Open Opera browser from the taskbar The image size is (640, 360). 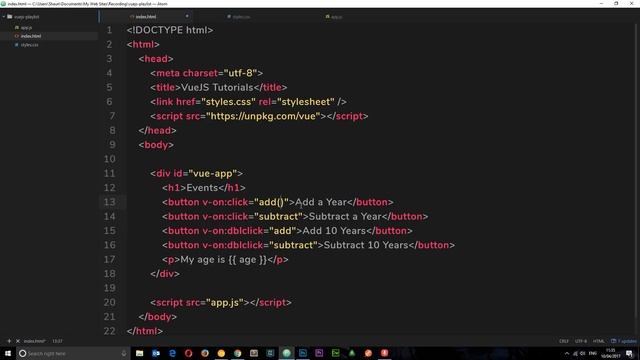tap(189, 353)
